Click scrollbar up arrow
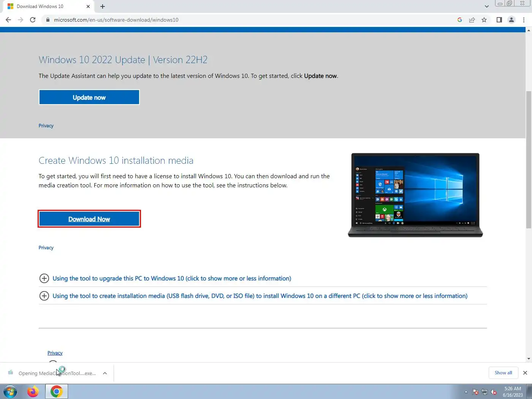532x399 pixels. 529,30
